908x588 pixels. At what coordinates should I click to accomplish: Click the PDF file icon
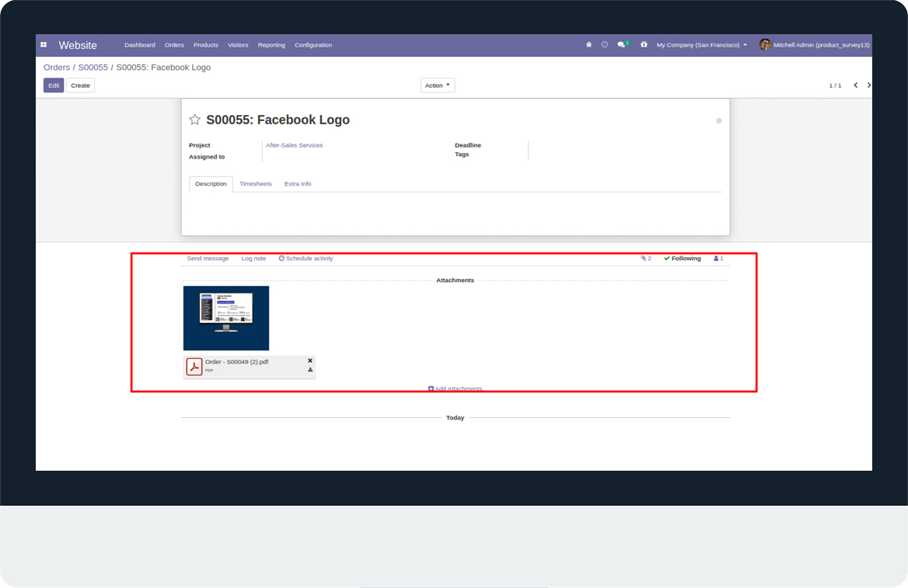[194, 367]
